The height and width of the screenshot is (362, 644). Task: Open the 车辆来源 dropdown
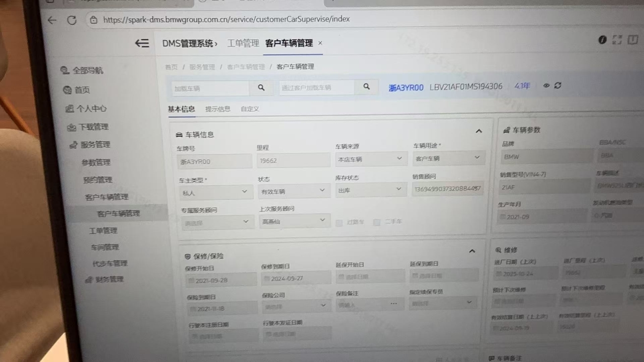[371, 159]
